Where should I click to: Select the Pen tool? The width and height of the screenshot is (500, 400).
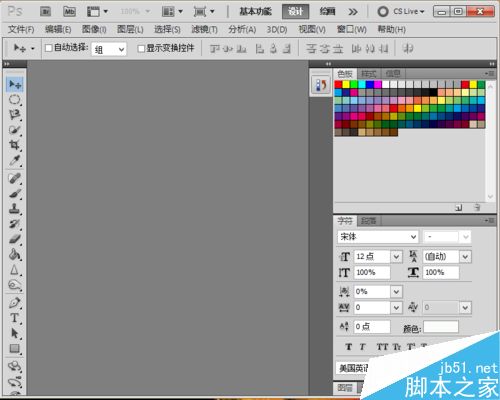tap(15, 303)
